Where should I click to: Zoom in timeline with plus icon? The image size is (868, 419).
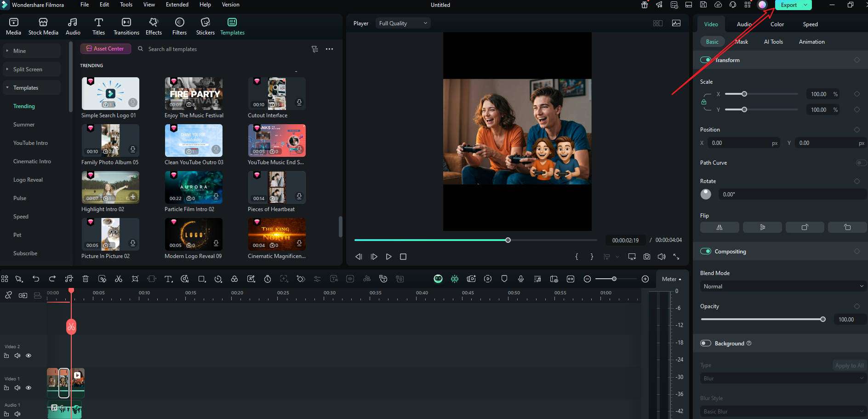click(645, 279)
